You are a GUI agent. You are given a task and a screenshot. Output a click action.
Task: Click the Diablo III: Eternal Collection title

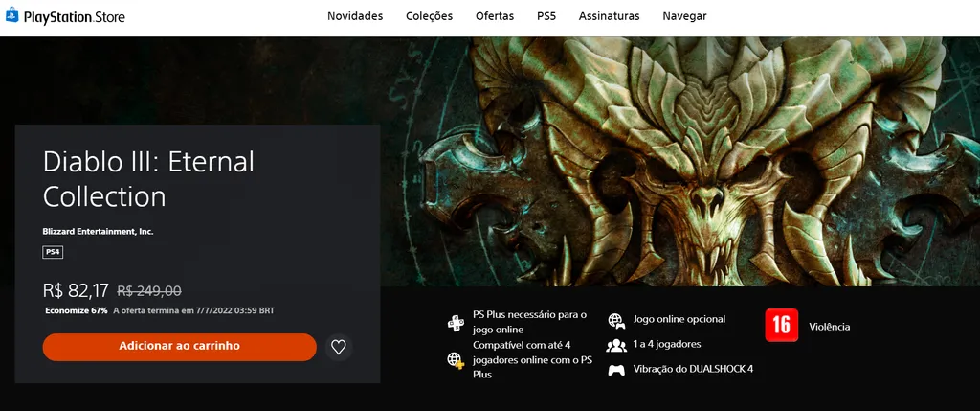tap(148, 179)
